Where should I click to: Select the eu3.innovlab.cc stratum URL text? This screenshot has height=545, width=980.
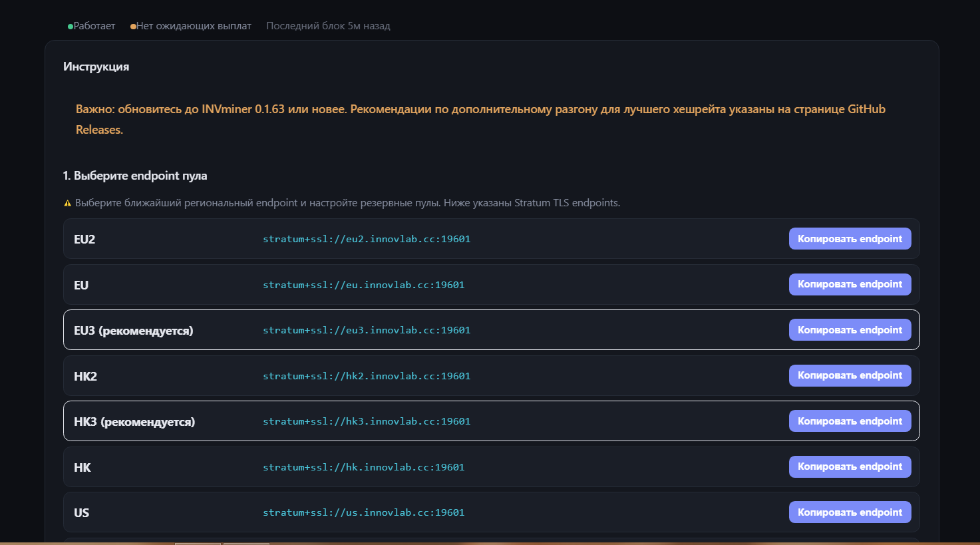367,330
